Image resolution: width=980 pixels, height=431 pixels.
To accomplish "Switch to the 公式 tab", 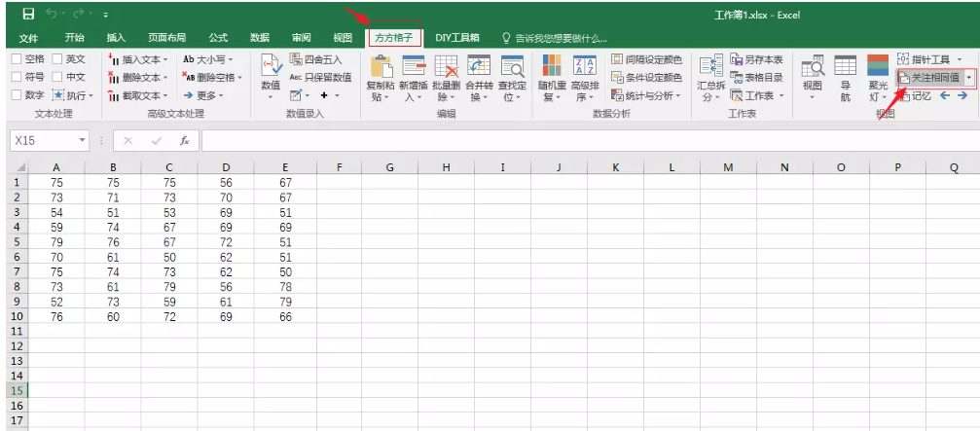I will coord(218,38).
